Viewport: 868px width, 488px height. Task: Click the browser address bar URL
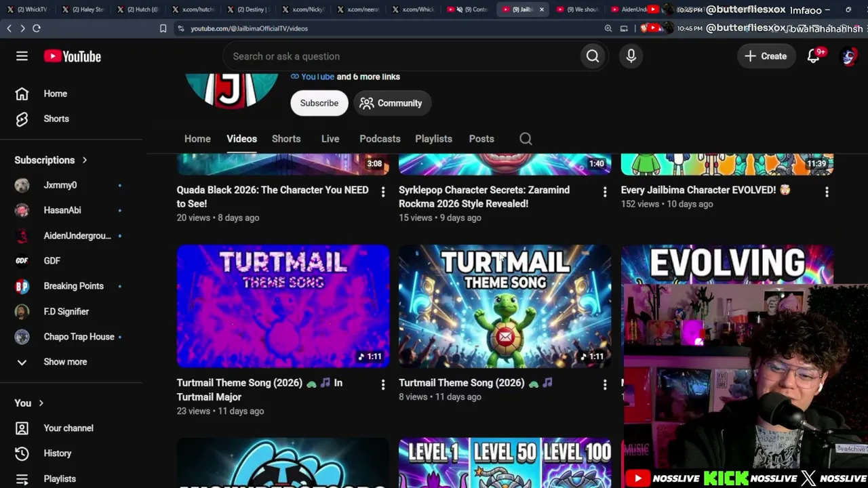click(x=250, y=28)
